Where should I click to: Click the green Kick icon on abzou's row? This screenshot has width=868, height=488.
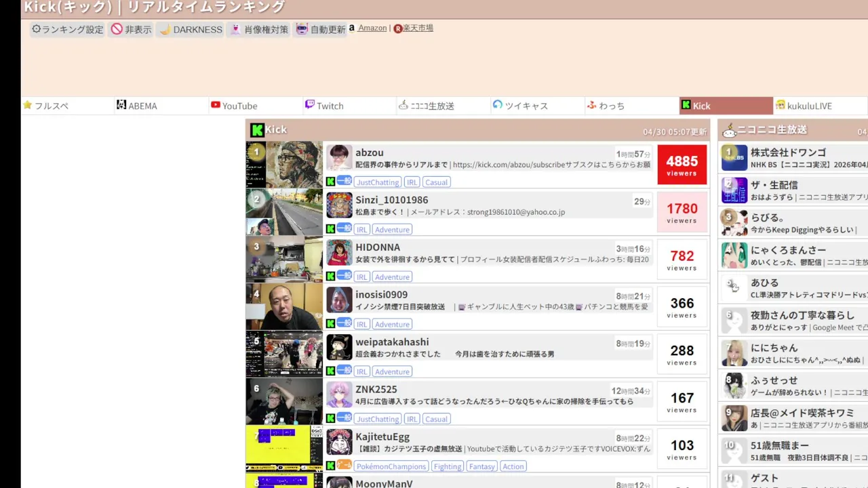330,182
